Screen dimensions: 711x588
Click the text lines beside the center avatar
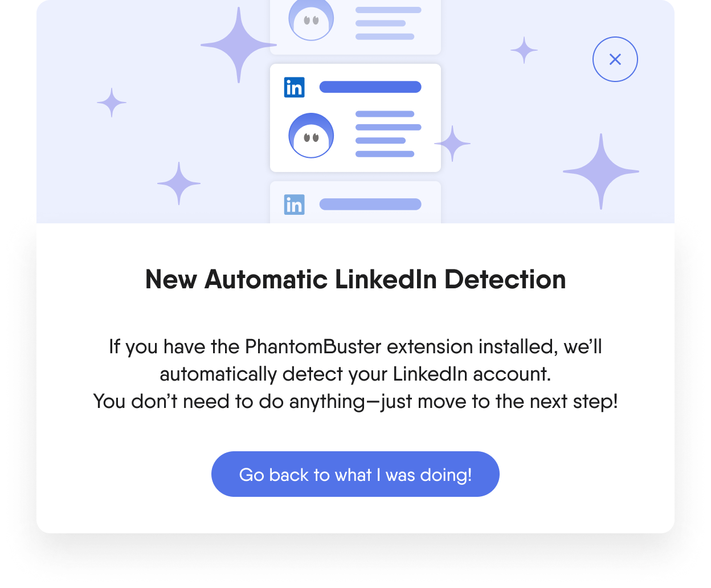tap(388, 134)
